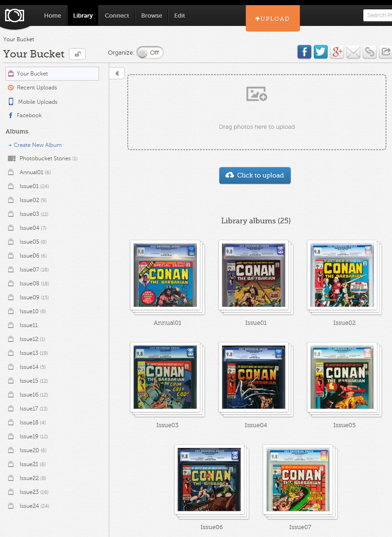Open Mobile Uploads in the sidebar
This screenshot has width=392, height=537.
37,102
